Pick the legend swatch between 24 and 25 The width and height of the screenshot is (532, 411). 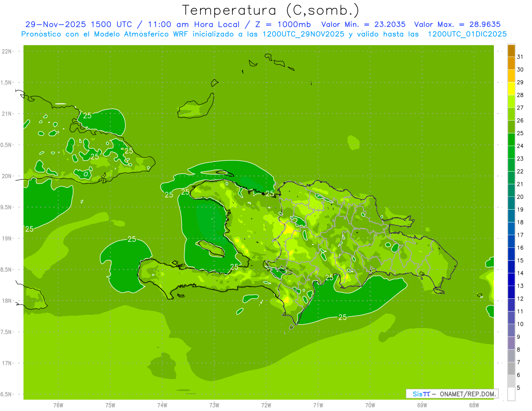(x=511, y=140)
